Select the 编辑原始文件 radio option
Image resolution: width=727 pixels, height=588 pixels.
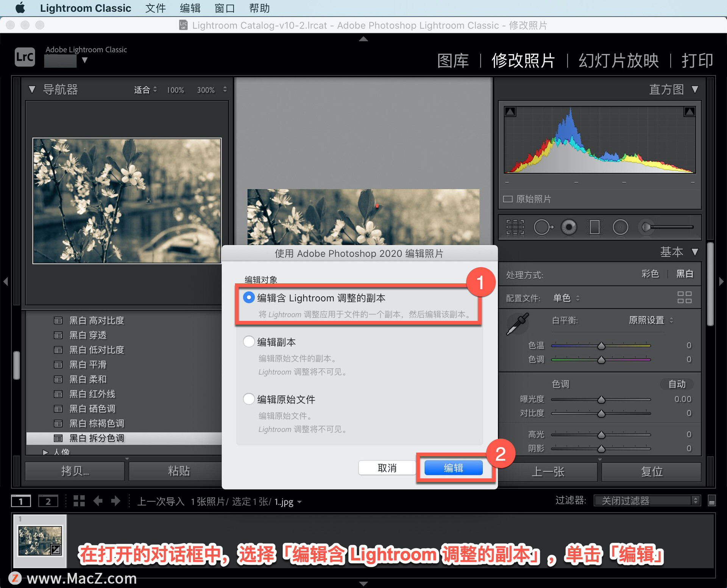tap(248, 399)
